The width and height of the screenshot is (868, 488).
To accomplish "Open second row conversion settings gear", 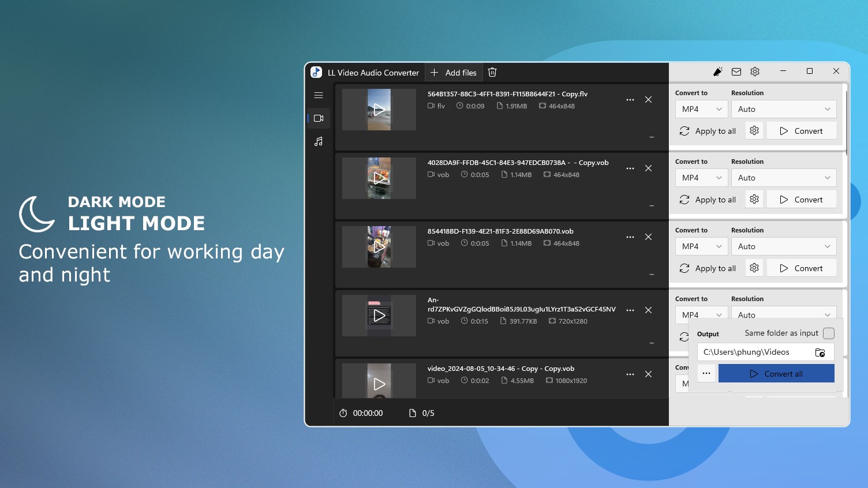I will coord(754,200).
